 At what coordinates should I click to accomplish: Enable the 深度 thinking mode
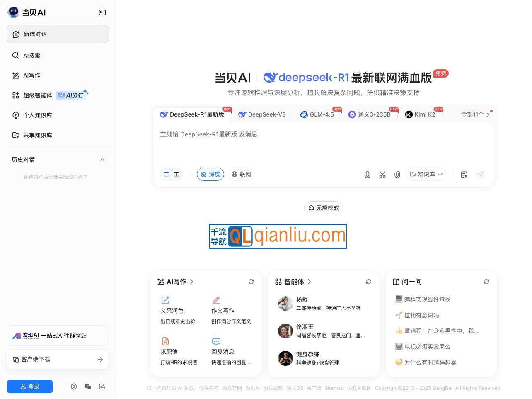(x=210, y=174)
